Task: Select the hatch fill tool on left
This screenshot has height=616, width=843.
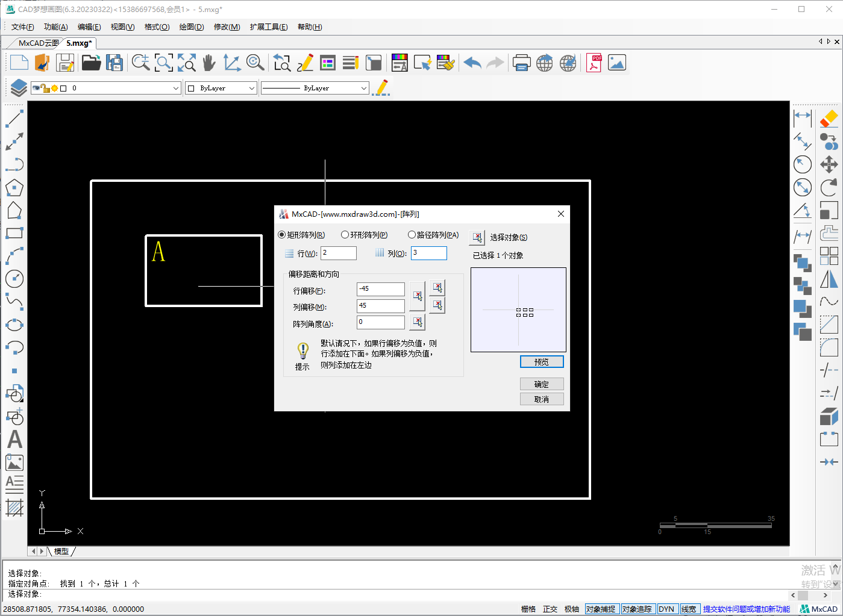Action: coord(14,508)
